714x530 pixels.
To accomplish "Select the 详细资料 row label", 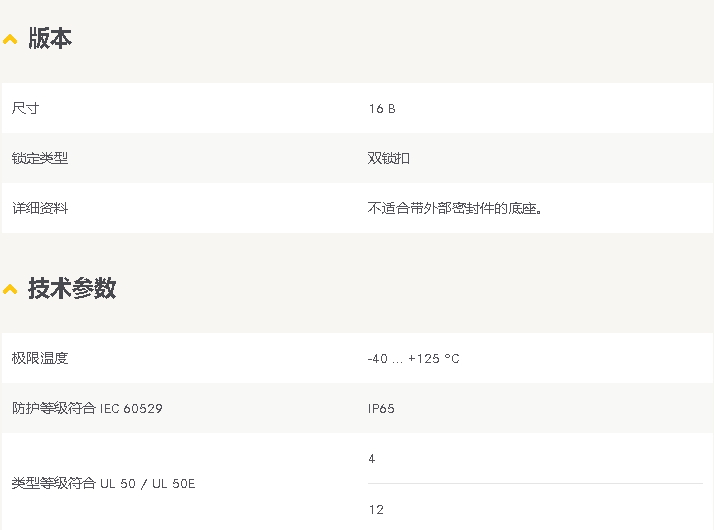I will tap(40, 208).
